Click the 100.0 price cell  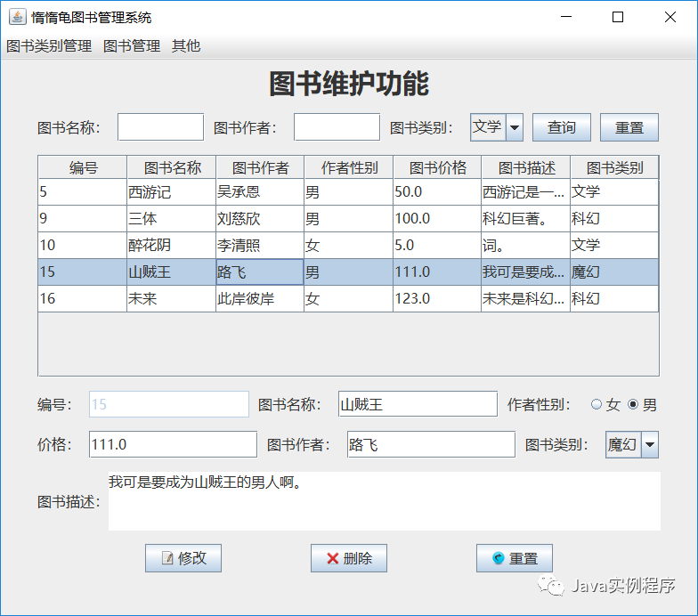[437, 219]
